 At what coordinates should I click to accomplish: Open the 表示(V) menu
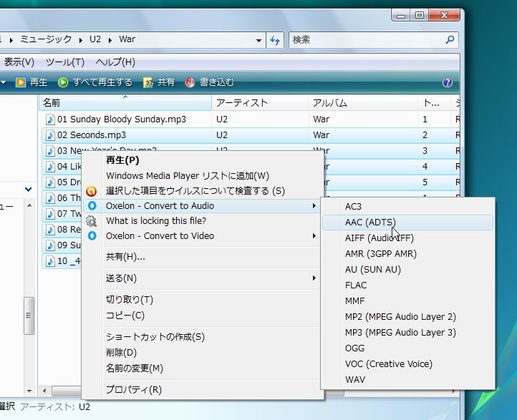19,62
